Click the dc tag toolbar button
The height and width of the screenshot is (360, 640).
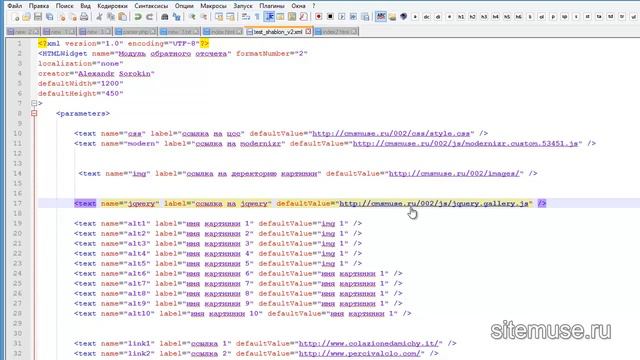(427, 17)
